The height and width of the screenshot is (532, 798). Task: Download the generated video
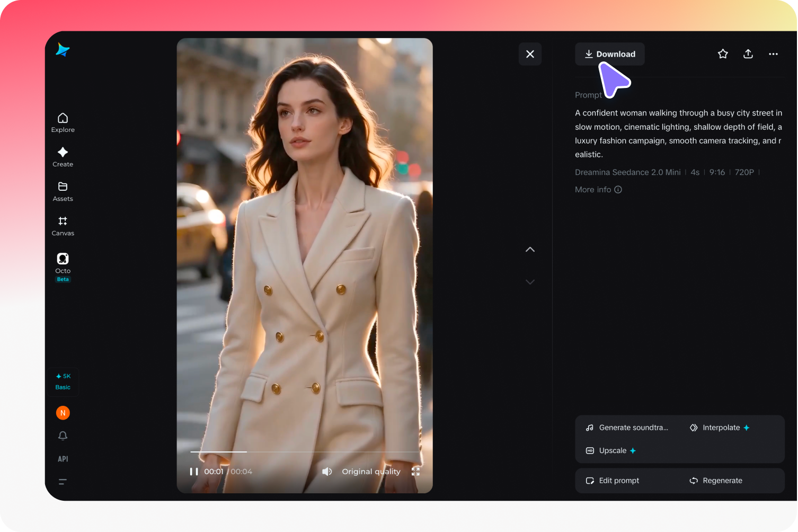point(610,54)
